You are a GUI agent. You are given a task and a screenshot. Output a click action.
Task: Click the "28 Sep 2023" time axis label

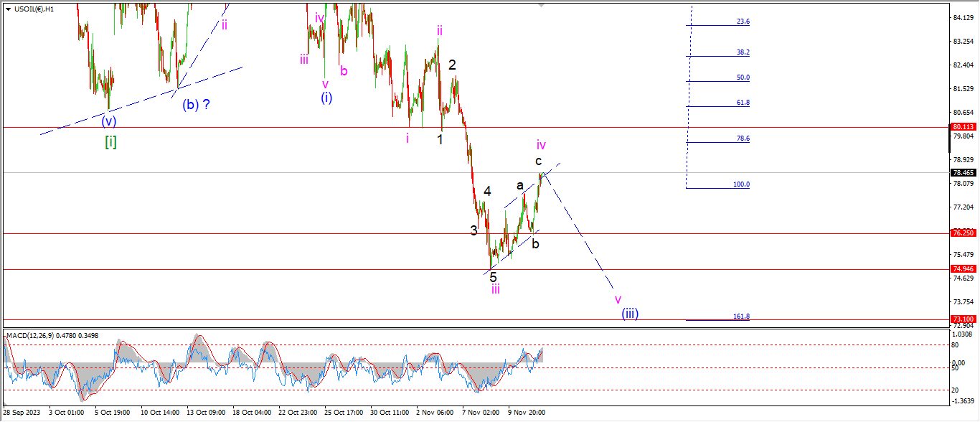click(x=21, y=413)
